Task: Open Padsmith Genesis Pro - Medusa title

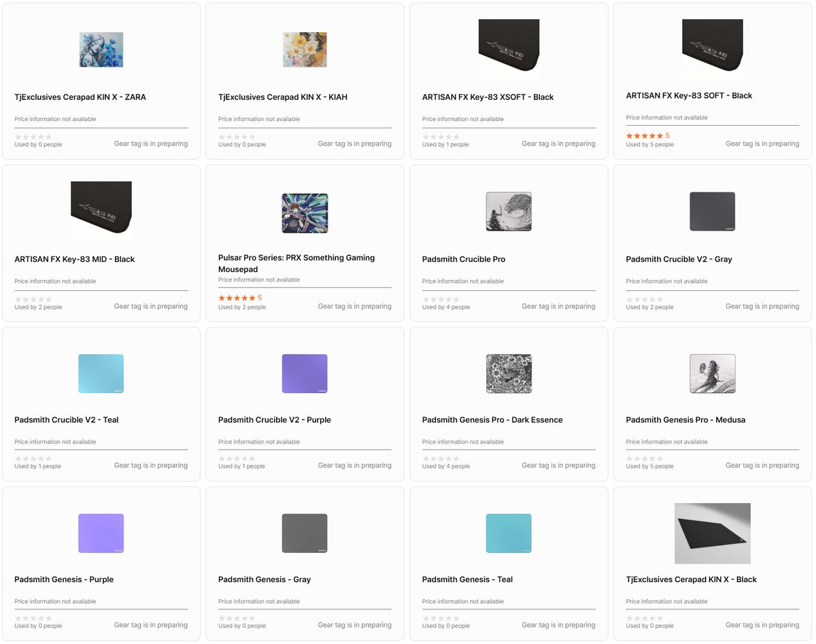Action: click(685, 420)
